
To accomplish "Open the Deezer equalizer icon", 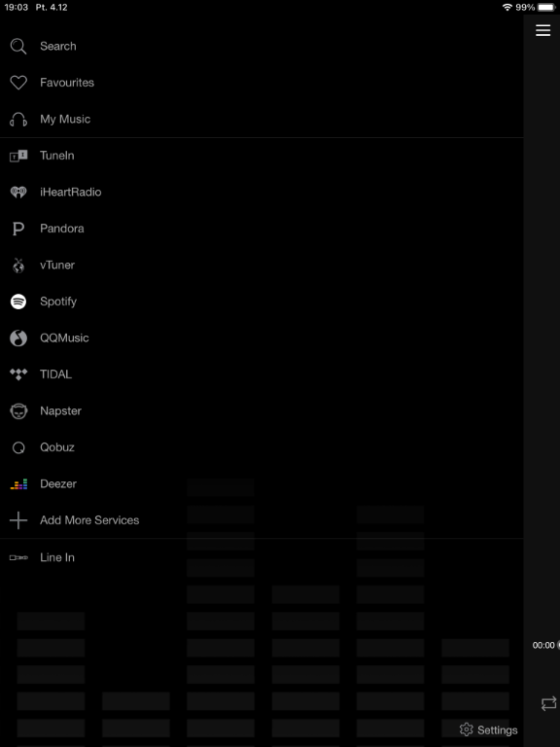I will pos(18,484).
